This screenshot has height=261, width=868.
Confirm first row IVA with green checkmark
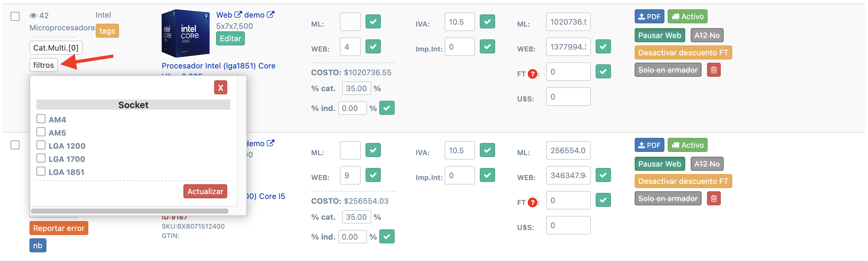pyautogui.click(x=487, y=22)
